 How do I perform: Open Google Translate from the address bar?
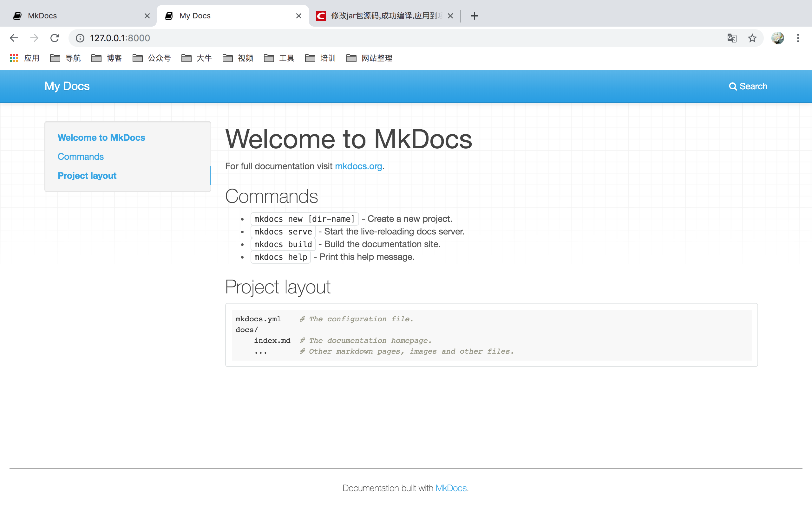pyautogui.click(x=732, y=38)
